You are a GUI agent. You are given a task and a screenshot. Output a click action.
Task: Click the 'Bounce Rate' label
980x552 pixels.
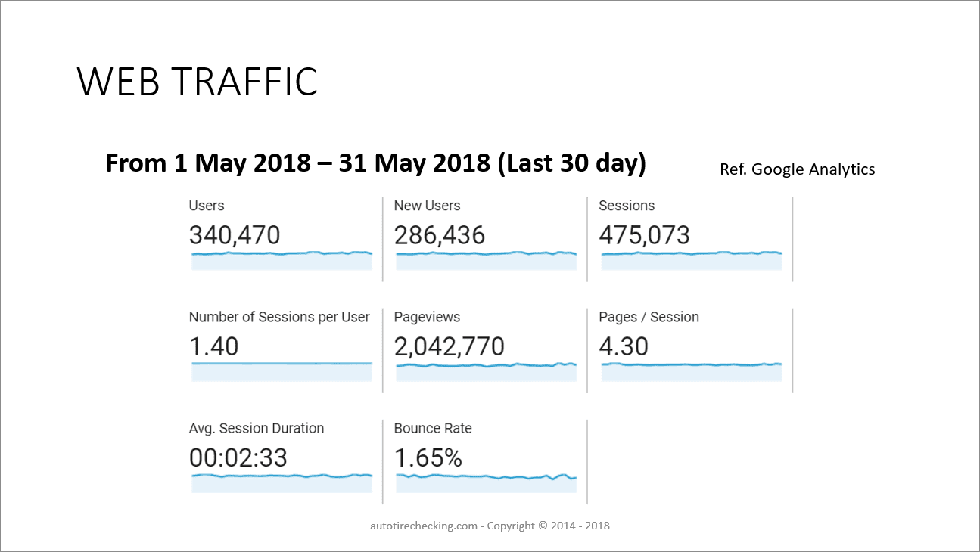click(x=433, y=428)
